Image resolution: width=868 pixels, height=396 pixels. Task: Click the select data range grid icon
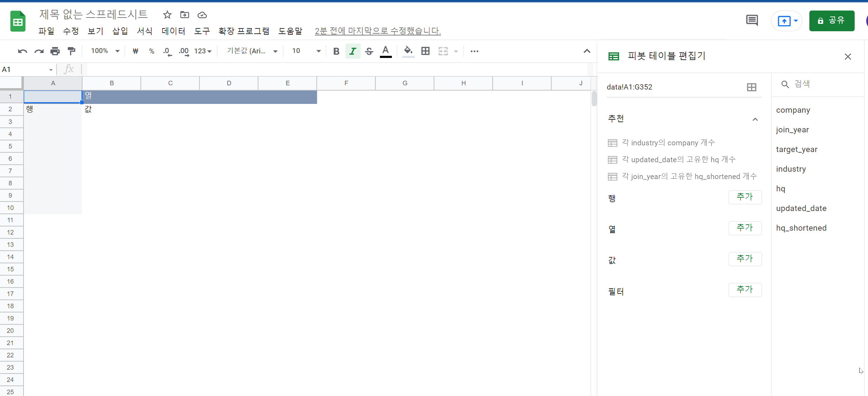click(751, 87)
